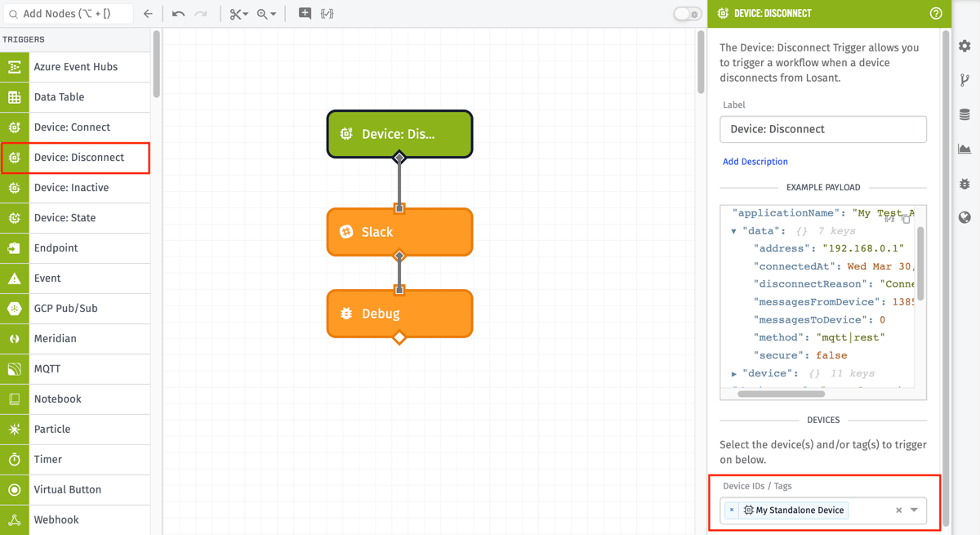Screen dimensions: 980x535
Task: Open the Device IDs / Tags dropdown arrow
Action: (915, 510)
